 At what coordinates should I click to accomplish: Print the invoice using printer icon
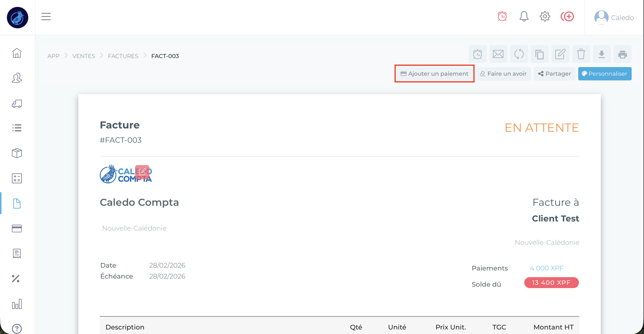coord(622,54)
